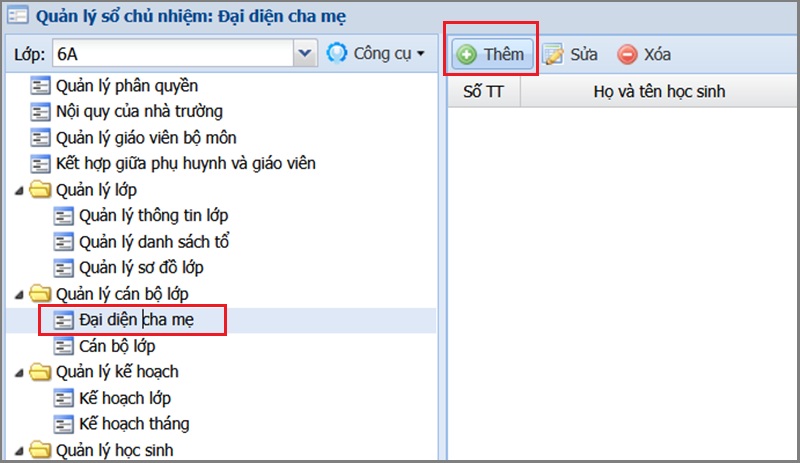Image resolution: width=800 pixels, height=463 pixels.
Task: Collapse the Quản lý cán bộ lớp arrow
Action: tap(19, 295)
